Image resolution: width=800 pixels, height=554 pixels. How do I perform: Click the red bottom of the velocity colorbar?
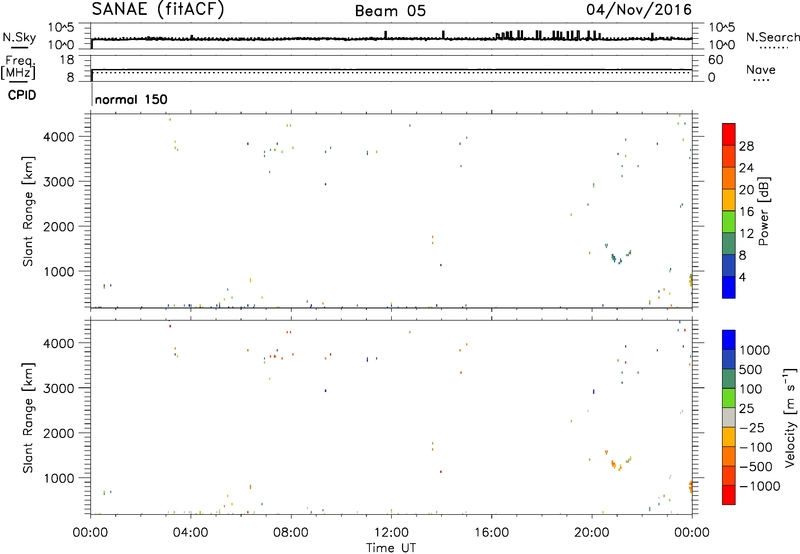(729, 495)
